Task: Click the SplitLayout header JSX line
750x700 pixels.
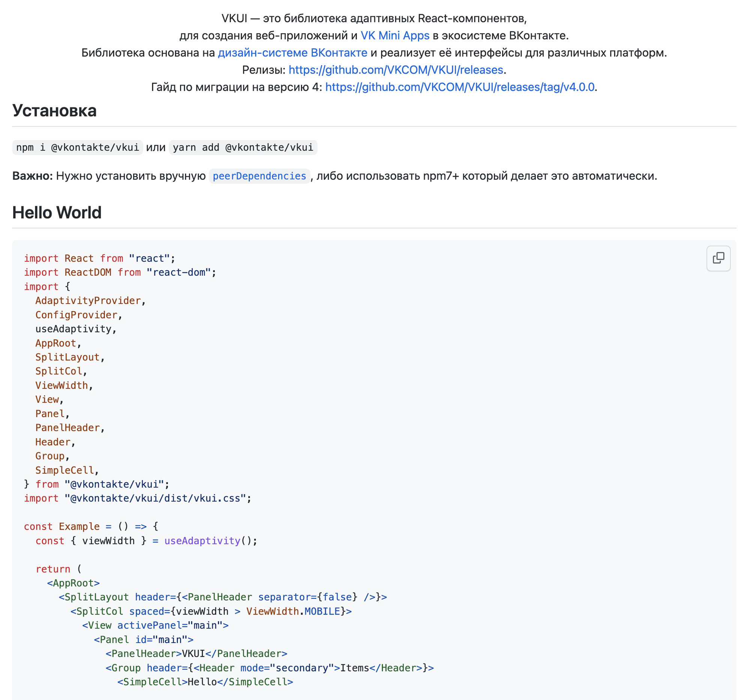Action: tap(223, 597)
